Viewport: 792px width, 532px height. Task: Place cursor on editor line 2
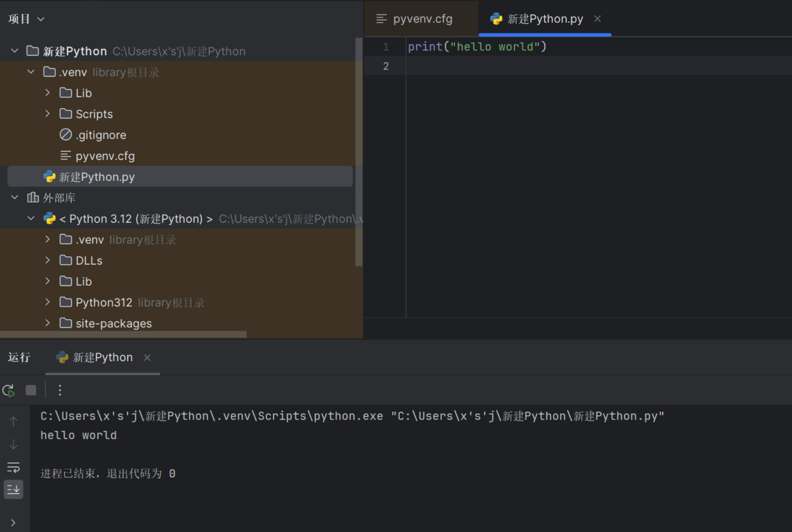[x=560, y=66]
